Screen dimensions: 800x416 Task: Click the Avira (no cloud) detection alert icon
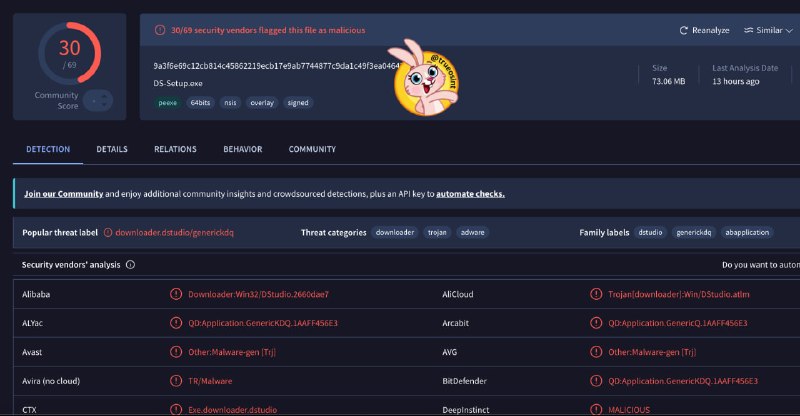click(x=176, y=381)
